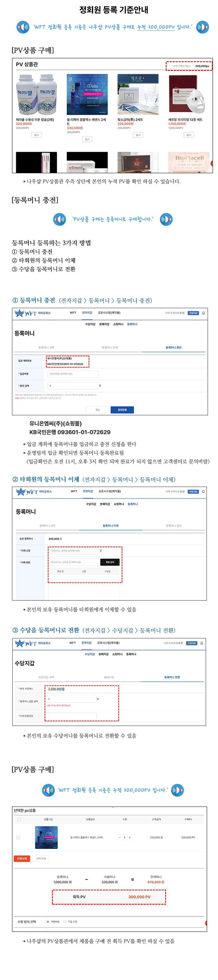
Task: Click the 수당지갑 blue badge on the 등록머니 충전 screen
Action: tap(193, 313)
